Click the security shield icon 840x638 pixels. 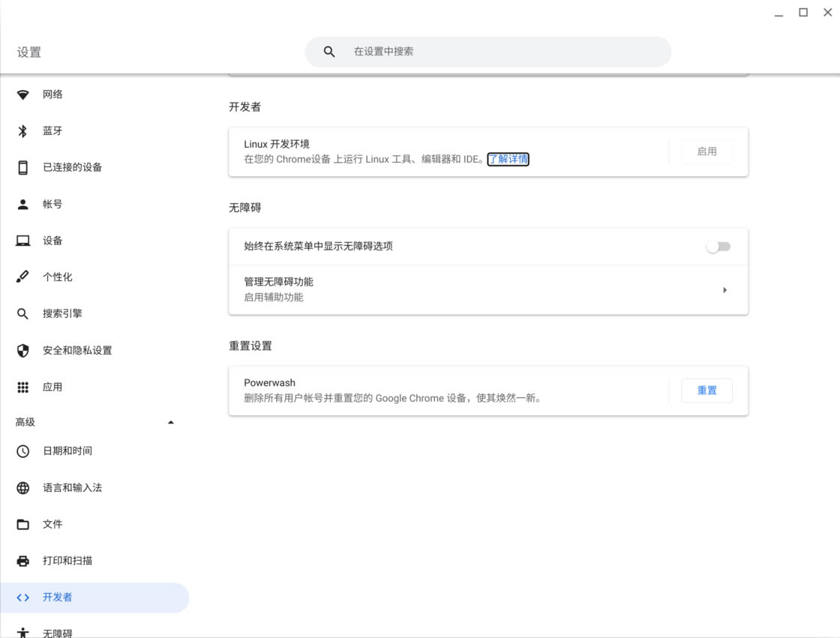click(x=23, y=351)
